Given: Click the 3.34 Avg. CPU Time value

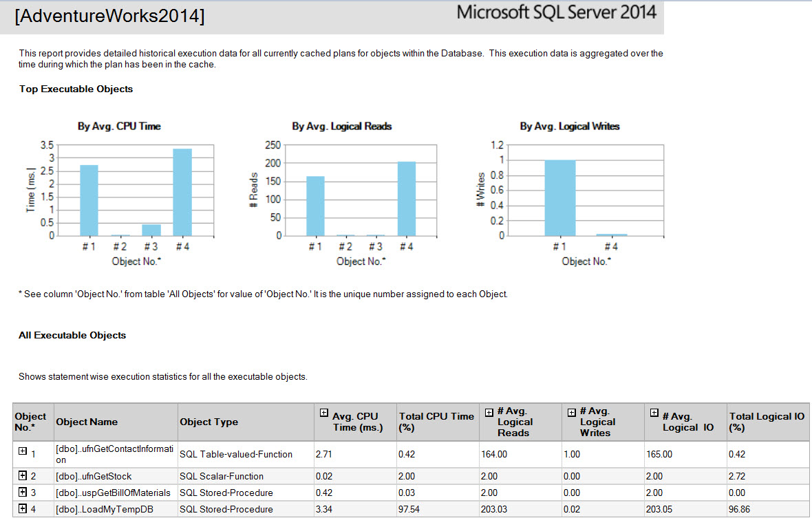Looking at the screenshot, I should click(324, 509).
